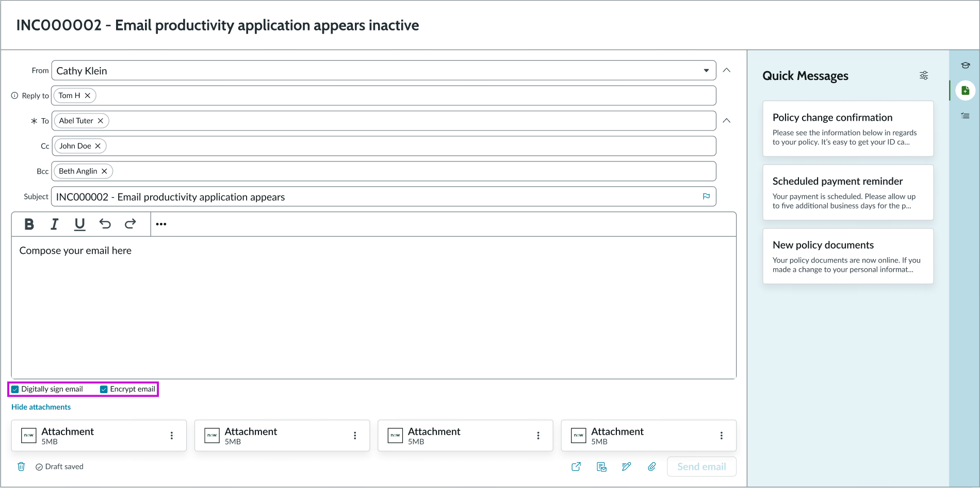Click the undo icon in the editor
The width and height of the screenshot is (980, 488).
pos(105,224)
